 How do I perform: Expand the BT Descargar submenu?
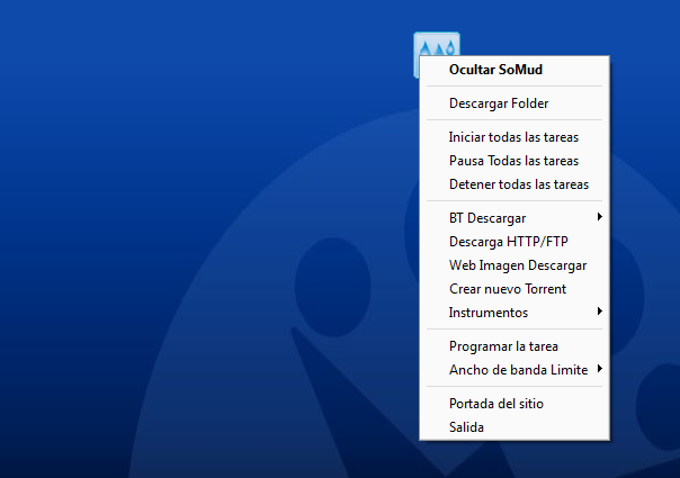tap(514, 218)
